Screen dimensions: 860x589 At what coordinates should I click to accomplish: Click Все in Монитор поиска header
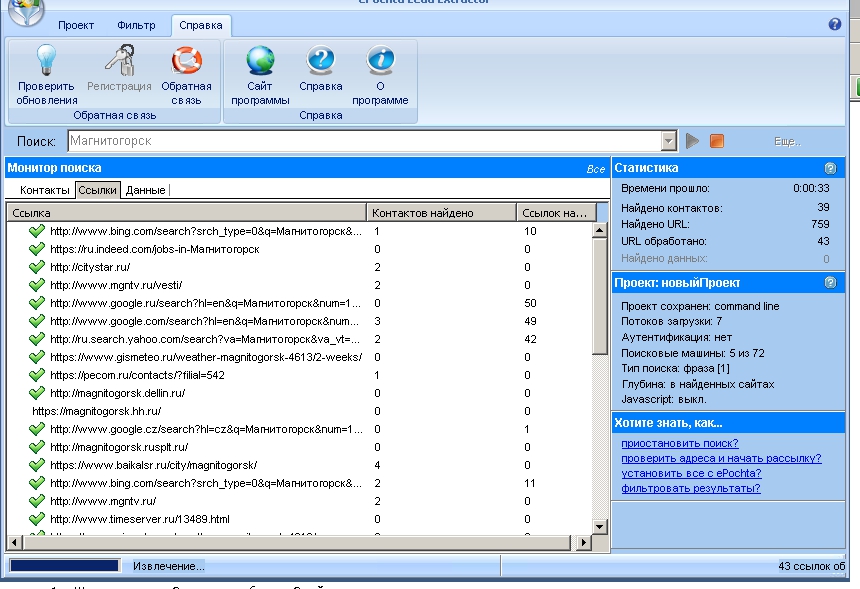click(x=596, y=169)
